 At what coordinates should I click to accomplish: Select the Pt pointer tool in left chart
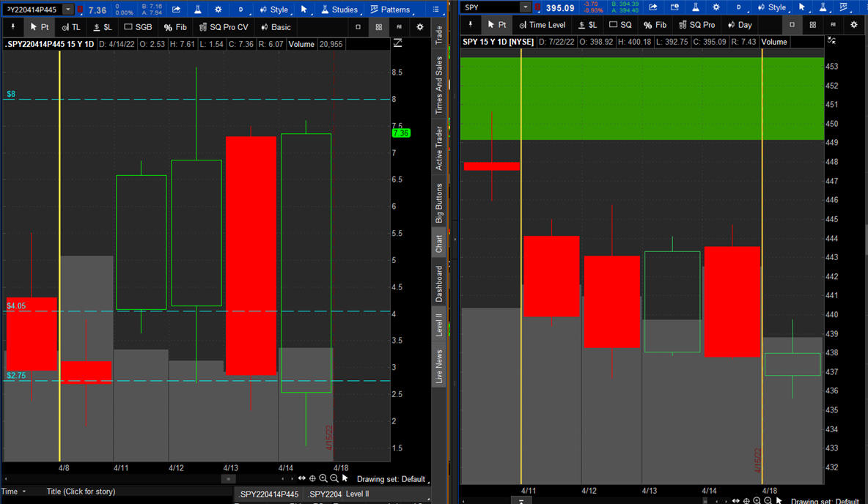point(40,27)
